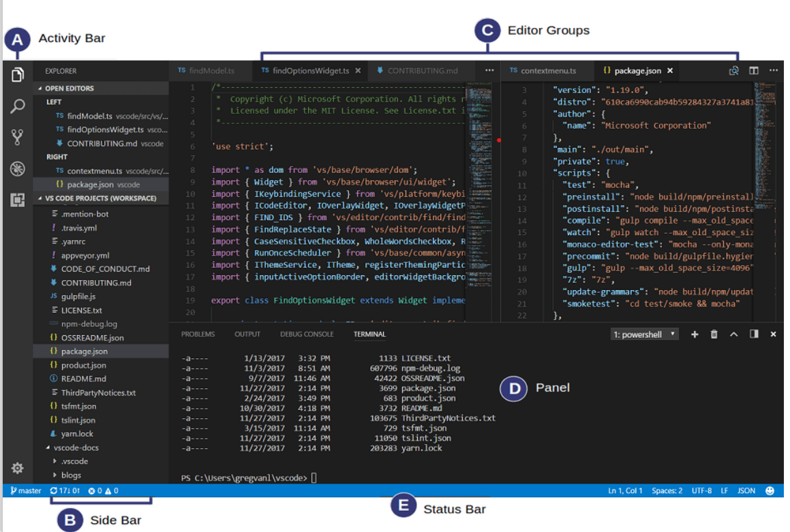Expand the .vscode folder

point(101,461)
